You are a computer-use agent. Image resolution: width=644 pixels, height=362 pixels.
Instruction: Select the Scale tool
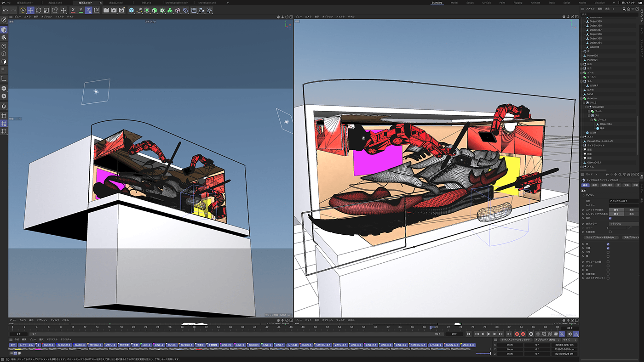[46, 10]
